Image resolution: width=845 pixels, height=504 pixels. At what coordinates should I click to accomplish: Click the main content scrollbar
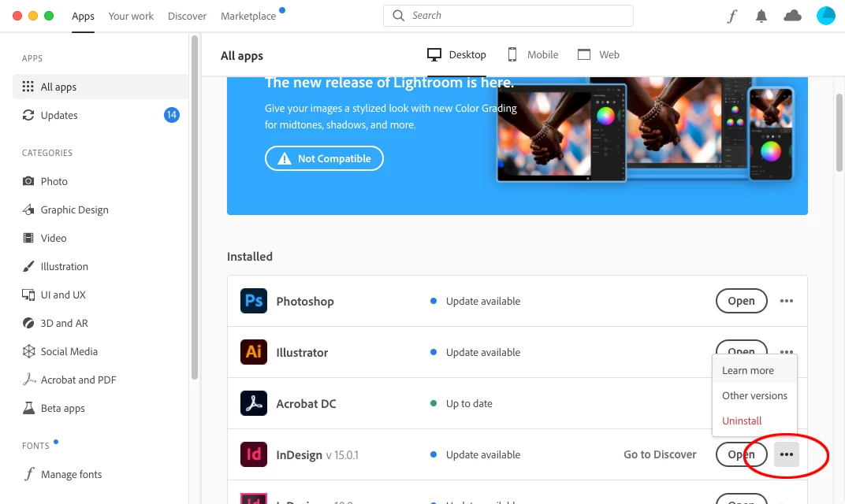click(839, 132)
